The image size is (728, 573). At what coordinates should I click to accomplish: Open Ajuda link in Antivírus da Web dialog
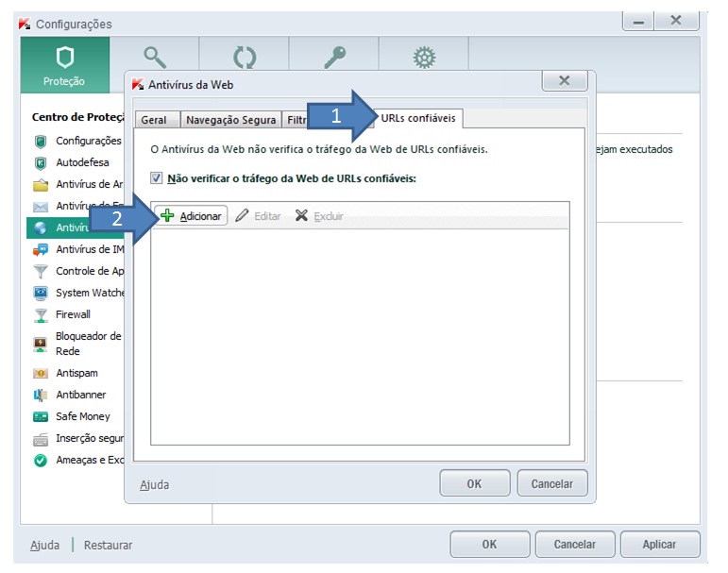tap(154, 485)
